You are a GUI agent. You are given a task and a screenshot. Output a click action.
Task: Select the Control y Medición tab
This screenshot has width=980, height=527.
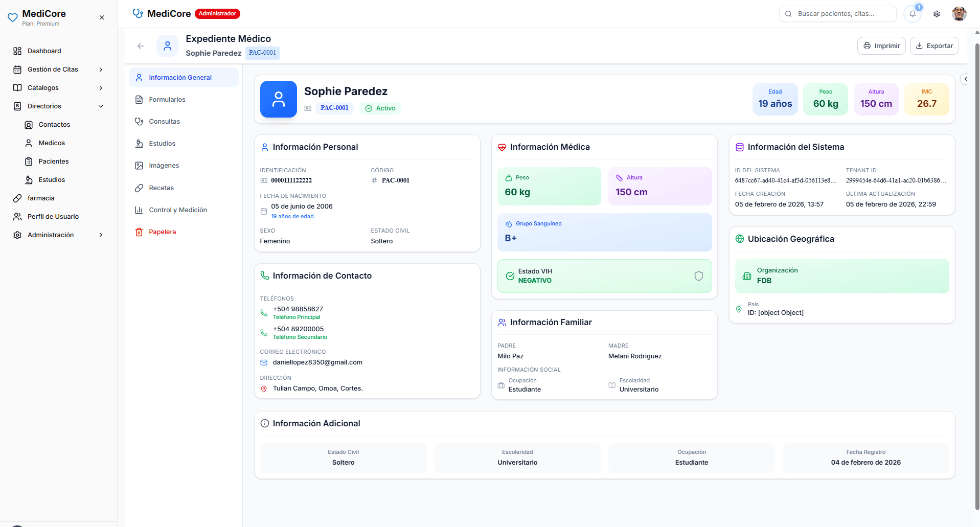[x=177, y=210]
